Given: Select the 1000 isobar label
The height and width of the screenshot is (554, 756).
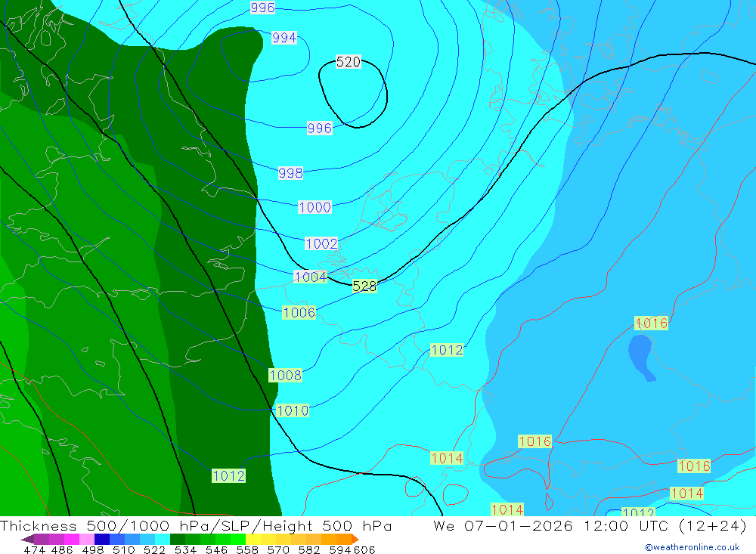Looking at the screenshot, I should [x=314, y=207].
